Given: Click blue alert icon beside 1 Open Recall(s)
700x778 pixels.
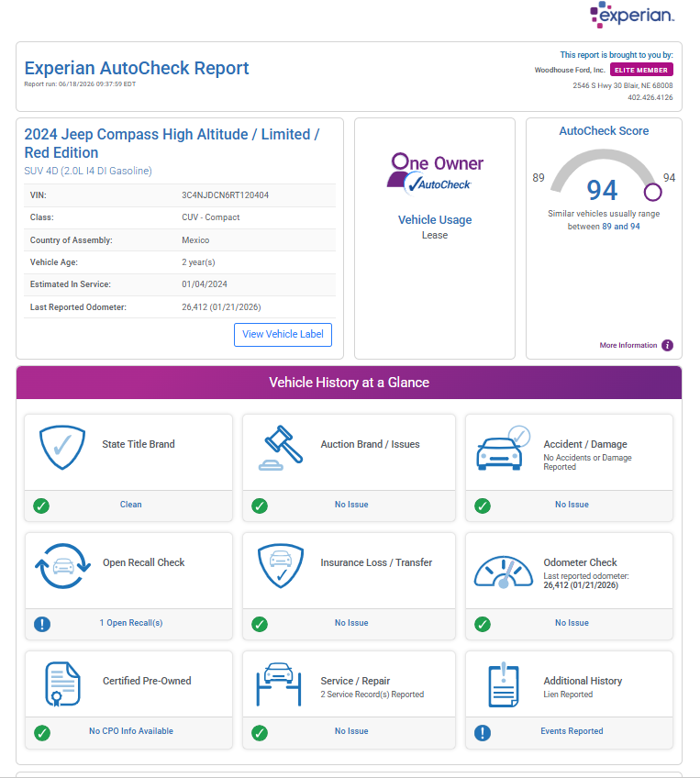Looking at the screenshot, I should (42, 624).
